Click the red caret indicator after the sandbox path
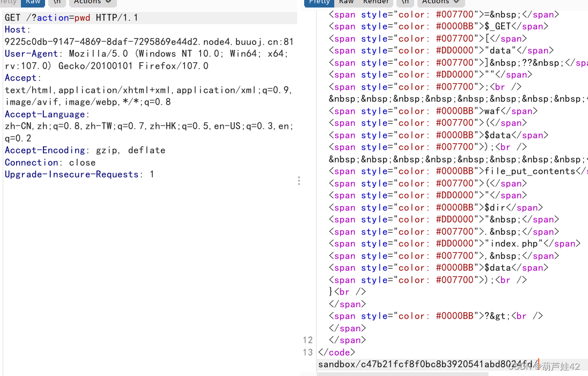The height and width of the screenshot is (376, 588). click(x=538, y=363)
